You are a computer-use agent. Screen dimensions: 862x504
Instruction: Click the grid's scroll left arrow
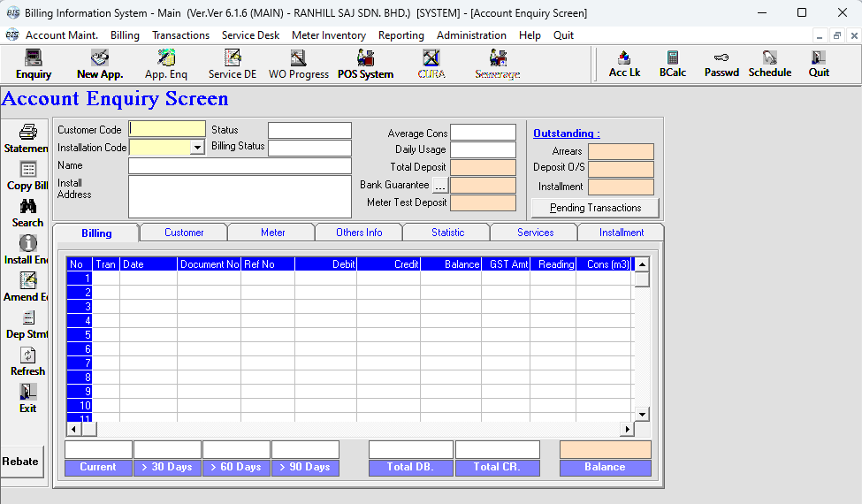(x=74, y=429)
